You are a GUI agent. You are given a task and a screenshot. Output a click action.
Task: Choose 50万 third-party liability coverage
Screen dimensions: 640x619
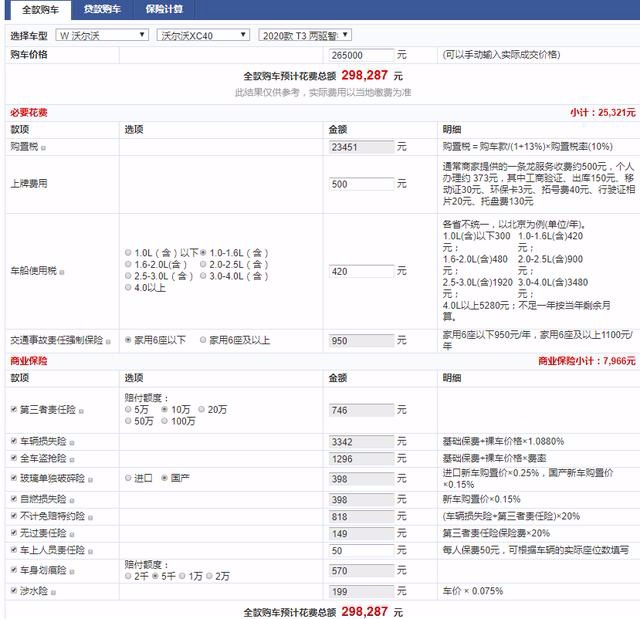[x=128, y=421]
